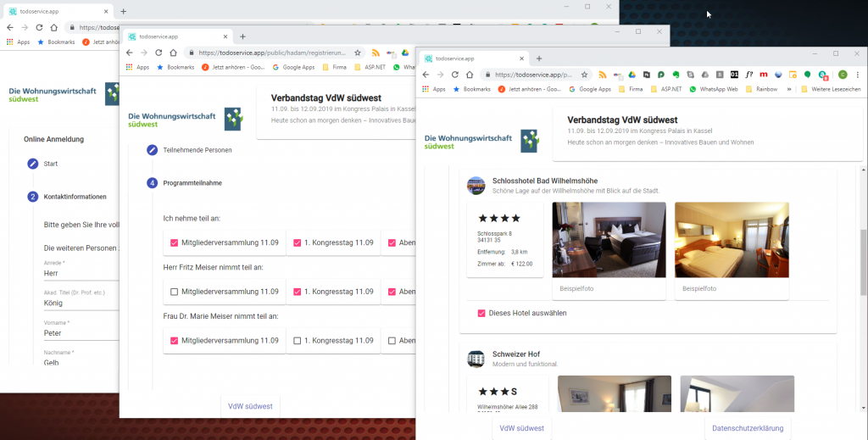Check 1. Kongresstag 11.09 for Frau Dr. Marie Meiser
Screen dimensions: 868x440
(297, 341)
